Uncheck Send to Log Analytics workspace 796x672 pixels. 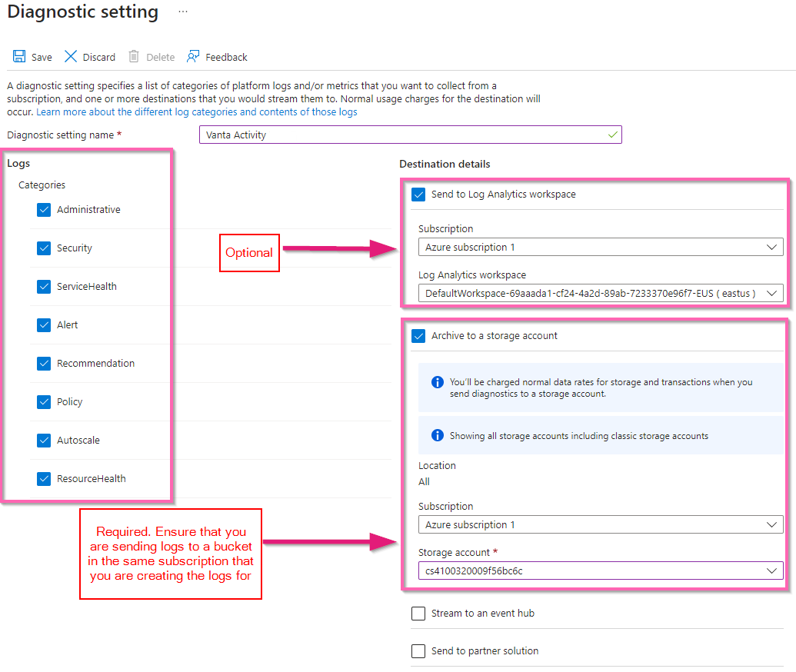tap(418, 195)
